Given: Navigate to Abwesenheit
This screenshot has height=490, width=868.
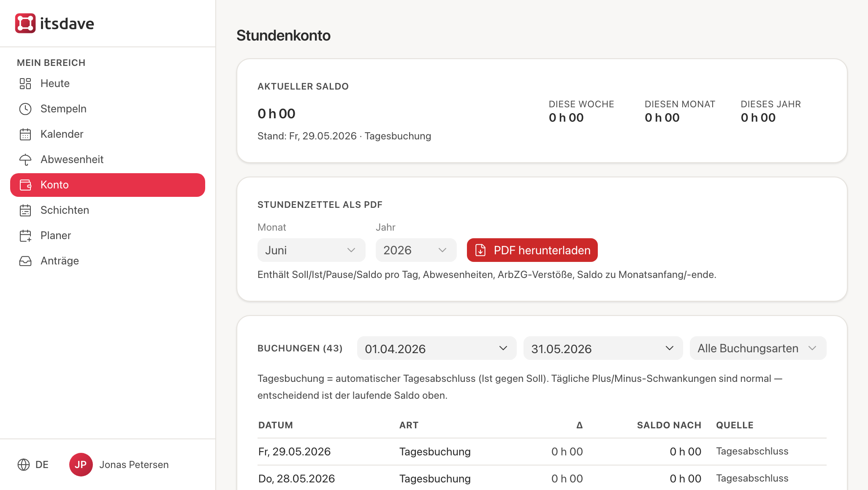Looking at the screenshot, I should click(108, 160).
